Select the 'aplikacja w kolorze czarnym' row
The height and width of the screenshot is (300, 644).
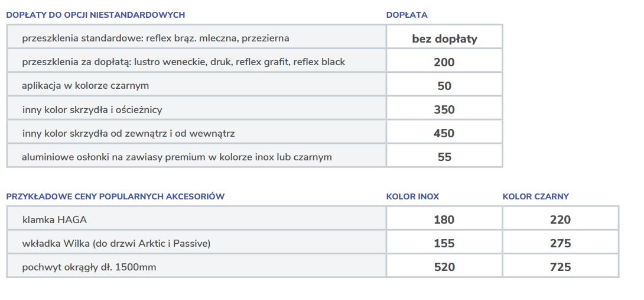85,86
